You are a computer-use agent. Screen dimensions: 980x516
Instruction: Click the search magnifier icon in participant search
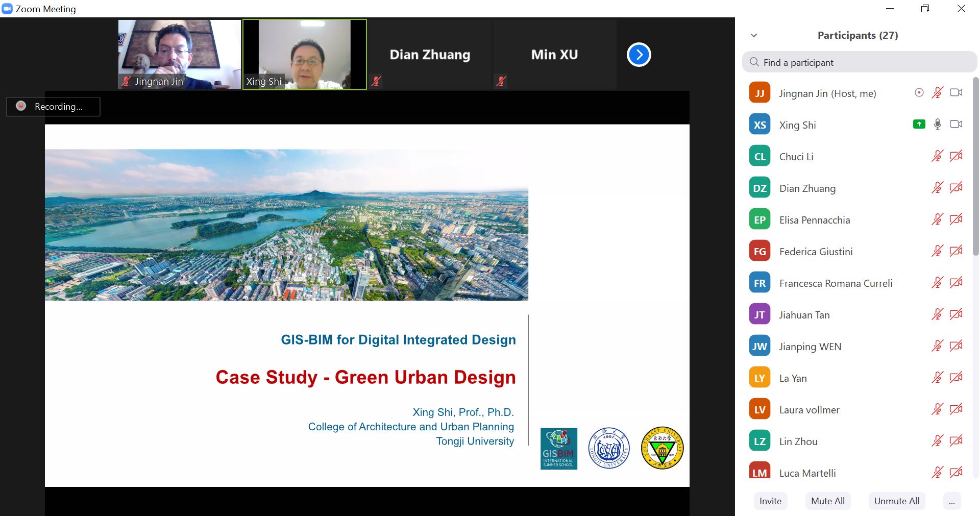pyautogui.click(x=754, y=62)
